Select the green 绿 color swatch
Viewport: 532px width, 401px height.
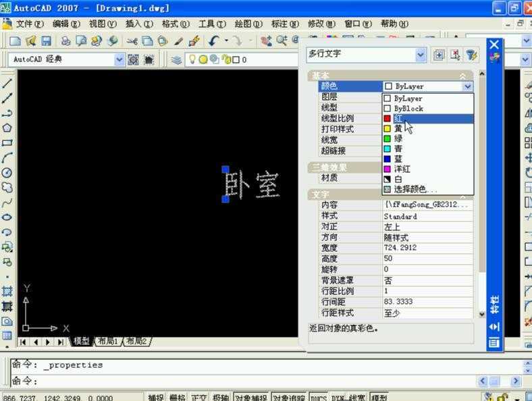coord(387,139)
